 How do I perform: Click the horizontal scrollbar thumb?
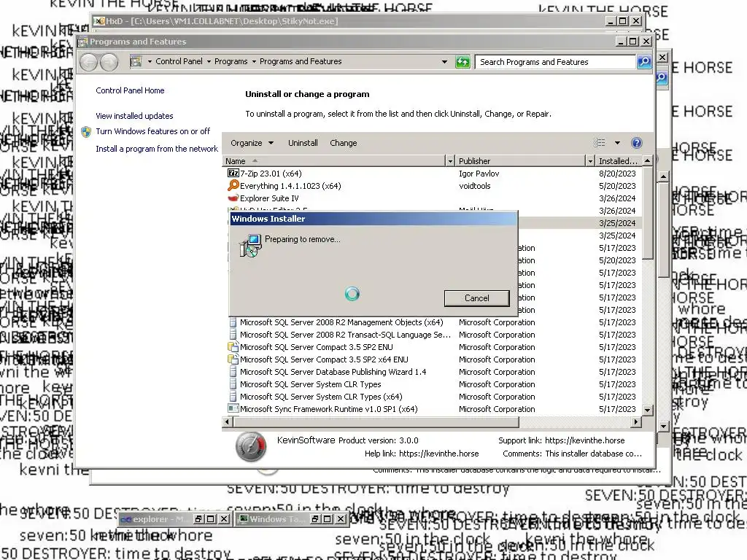376,422
